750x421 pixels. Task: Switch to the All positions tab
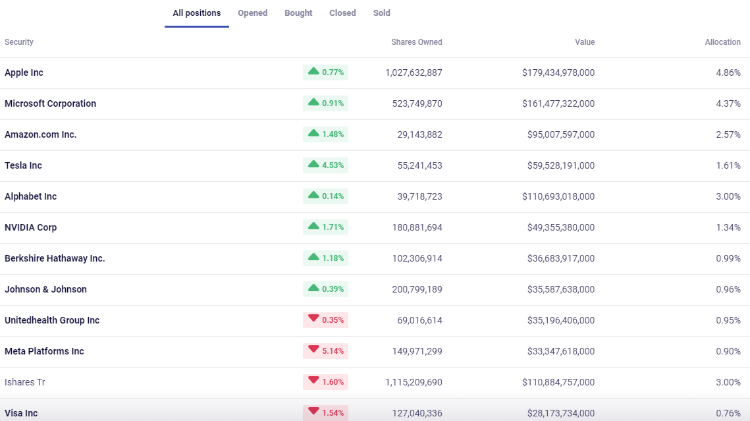point(197,13)
